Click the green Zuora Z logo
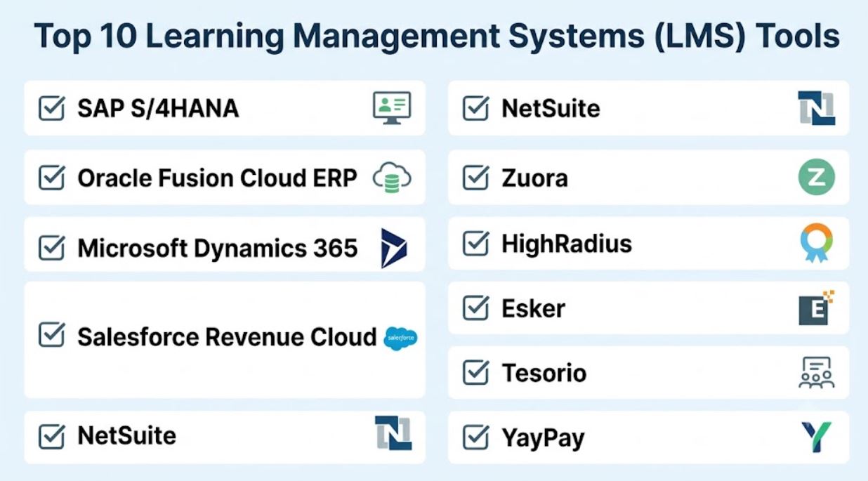 pyautogui.click(x=817, y=178)
